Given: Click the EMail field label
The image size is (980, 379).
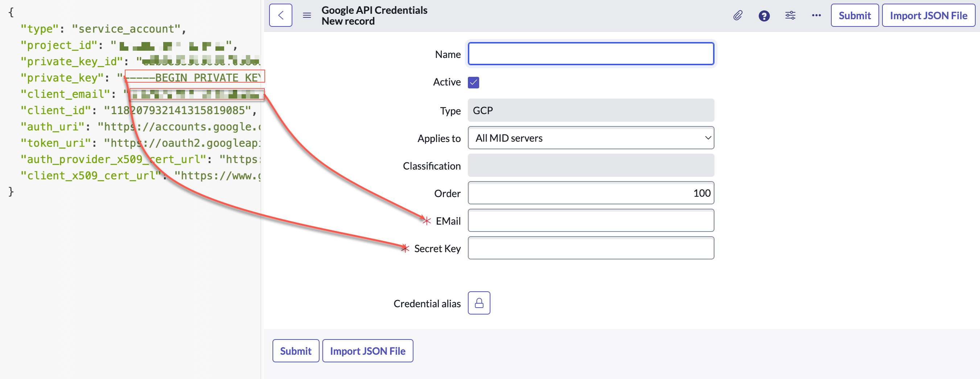Looking at the screenshot, I should pyautogui.click(x=448, y=221).
